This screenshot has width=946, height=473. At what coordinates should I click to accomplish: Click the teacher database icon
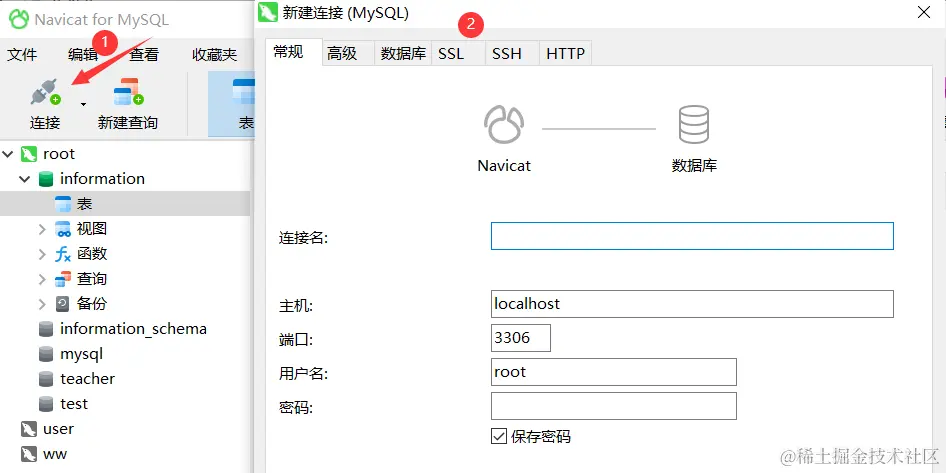(45, 379)
